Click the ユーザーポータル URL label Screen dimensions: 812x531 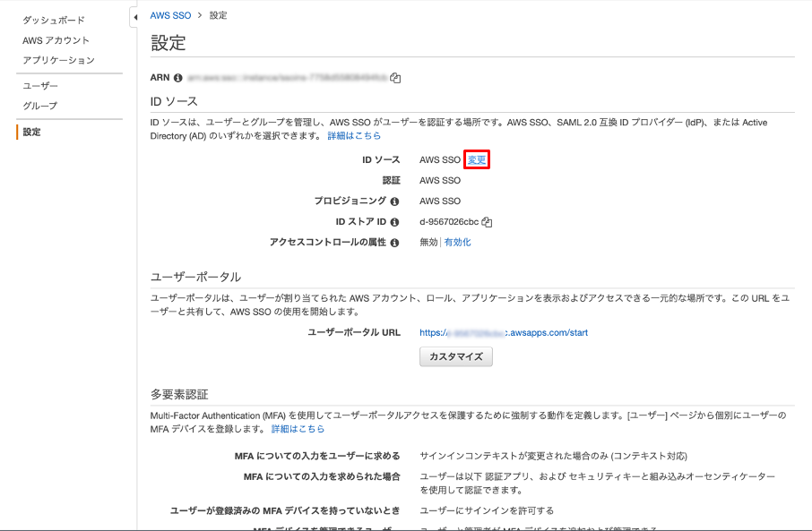click(x=354, y=332)
